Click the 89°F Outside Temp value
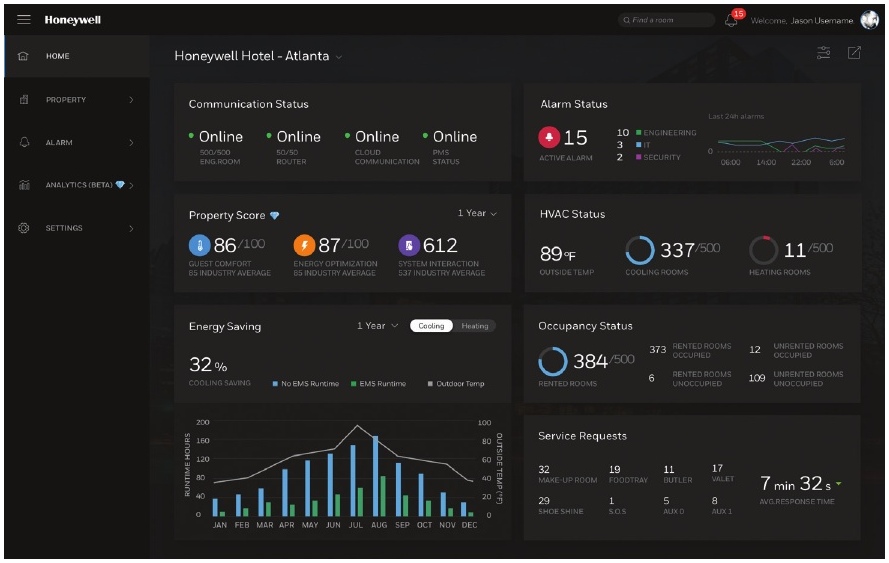Screen dimensions: 889x563 click(x=558, y=254)
